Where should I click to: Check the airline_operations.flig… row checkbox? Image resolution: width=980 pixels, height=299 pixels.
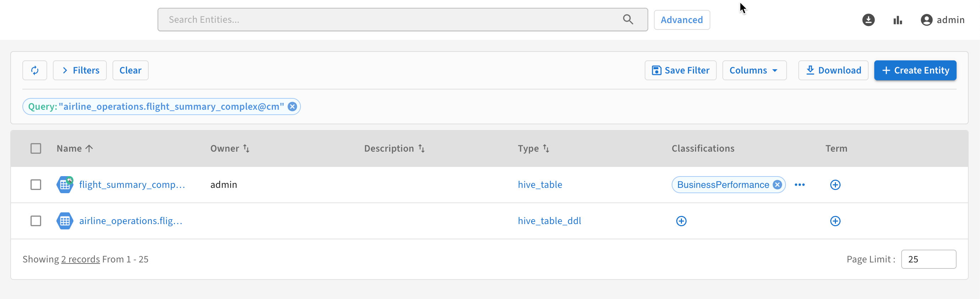36,221
